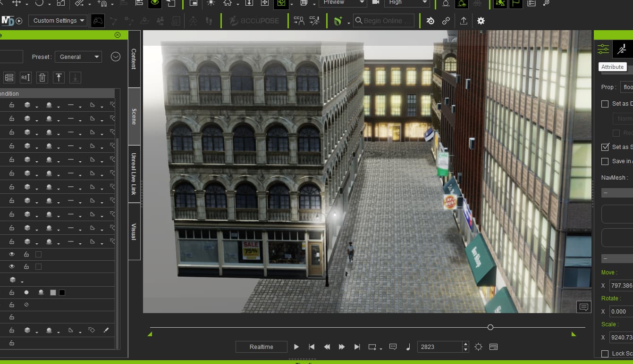Image resolution: width=633 pixels, height=364 pixels.
Task: Uncheck the checked Set as S... checkbox
Action: pyautogui.click(x=605, y=147)
